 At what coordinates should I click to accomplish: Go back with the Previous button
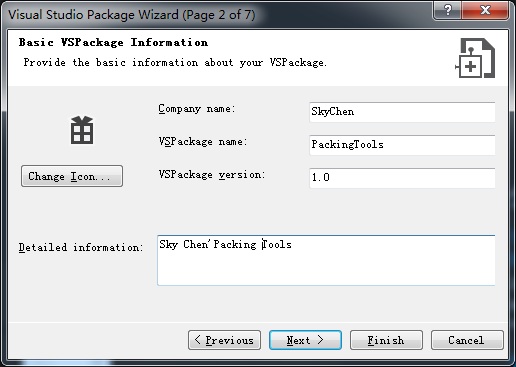[224, 340]
